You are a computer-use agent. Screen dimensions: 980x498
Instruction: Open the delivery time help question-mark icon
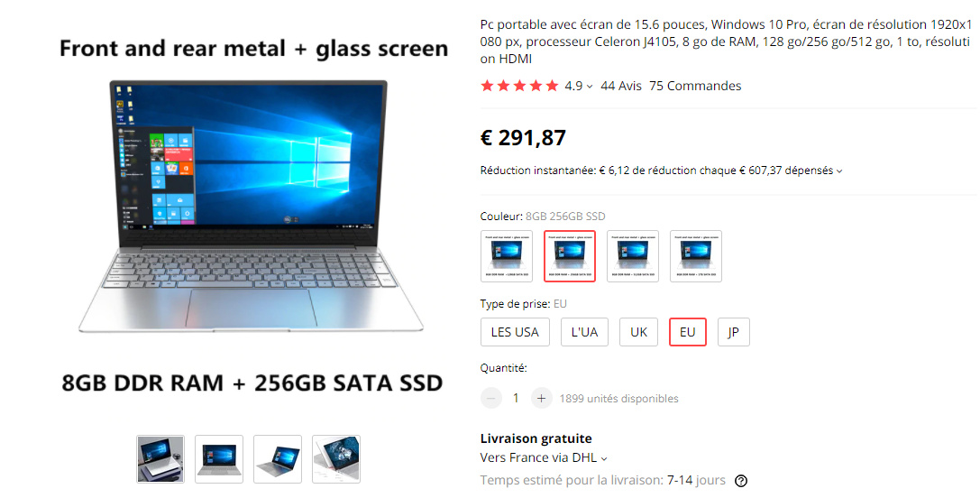tap(740, 481)
